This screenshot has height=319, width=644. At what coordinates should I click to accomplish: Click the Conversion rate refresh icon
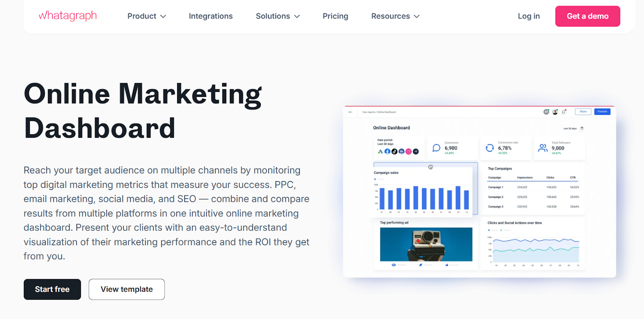pos(490,148)
